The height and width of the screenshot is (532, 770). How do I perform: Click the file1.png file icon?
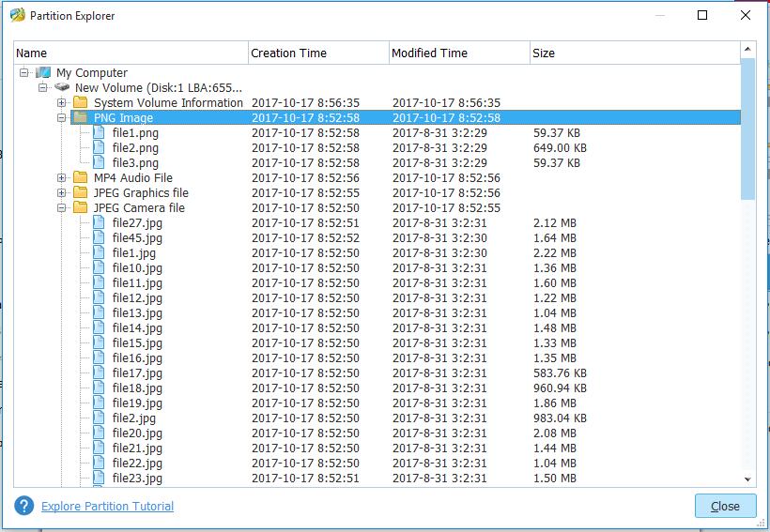coord(100,133)
